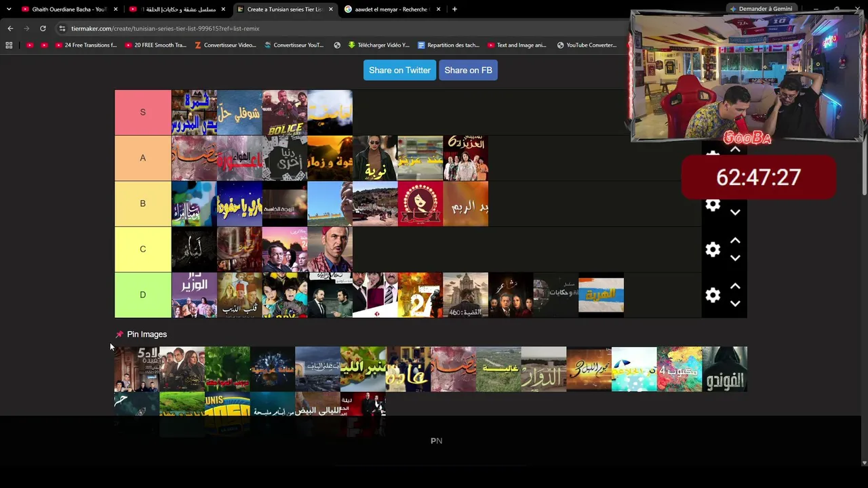868x488 pixels.
Task: Open 'Télécharger Vidéo Y...' bookmark
Action: coord(379,45)
